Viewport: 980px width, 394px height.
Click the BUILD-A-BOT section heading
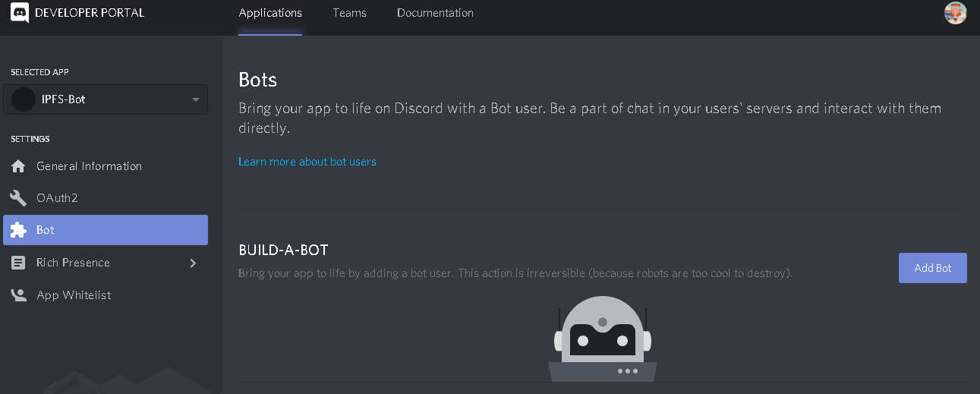click(x=283, y=251)
